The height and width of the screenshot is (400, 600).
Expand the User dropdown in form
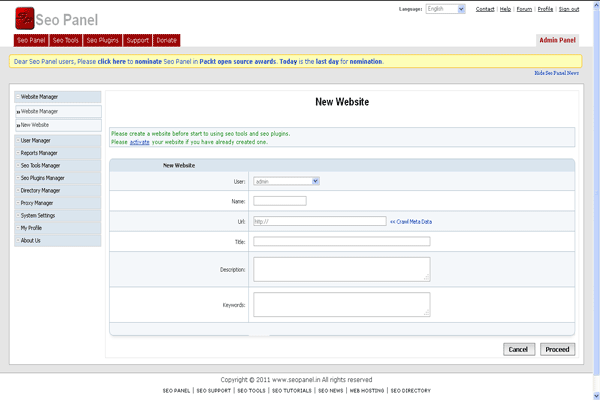click(286, 181)
